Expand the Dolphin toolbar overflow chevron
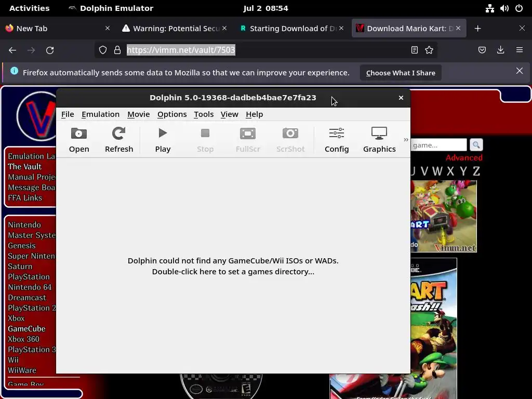Screen dimensions: 532x399 [x=406, y=139]
